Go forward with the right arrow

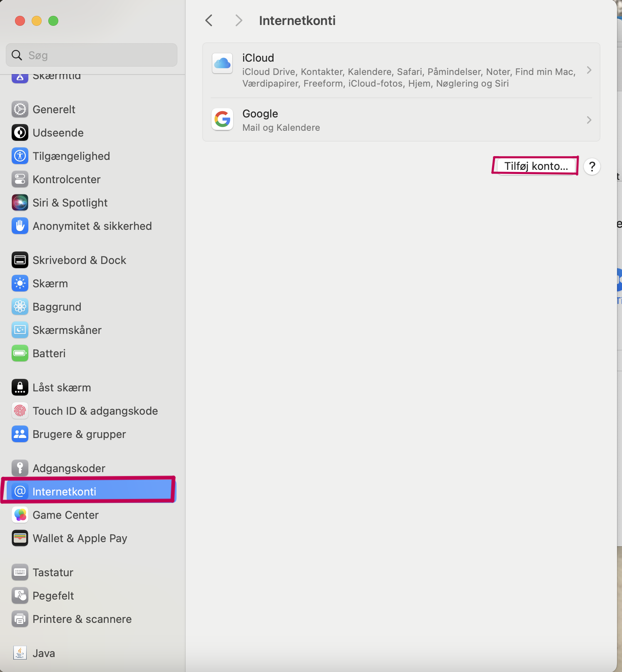(x=239, y=20)
